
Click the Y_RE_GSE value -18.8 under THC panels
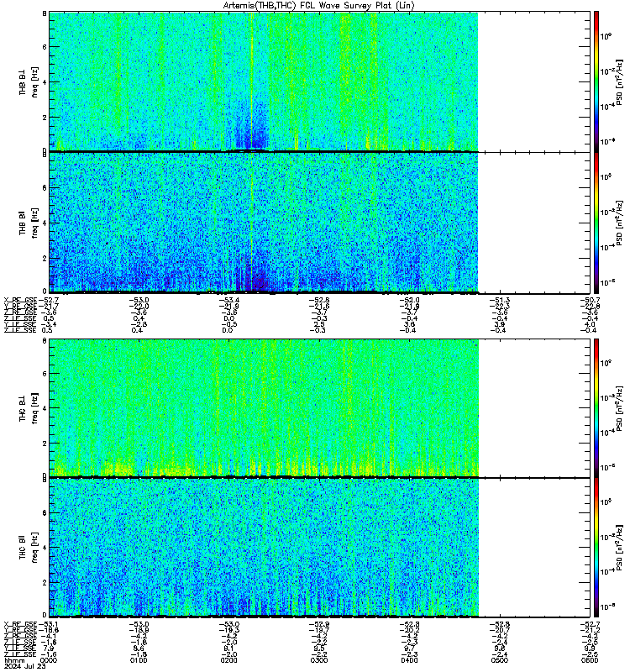49,630
